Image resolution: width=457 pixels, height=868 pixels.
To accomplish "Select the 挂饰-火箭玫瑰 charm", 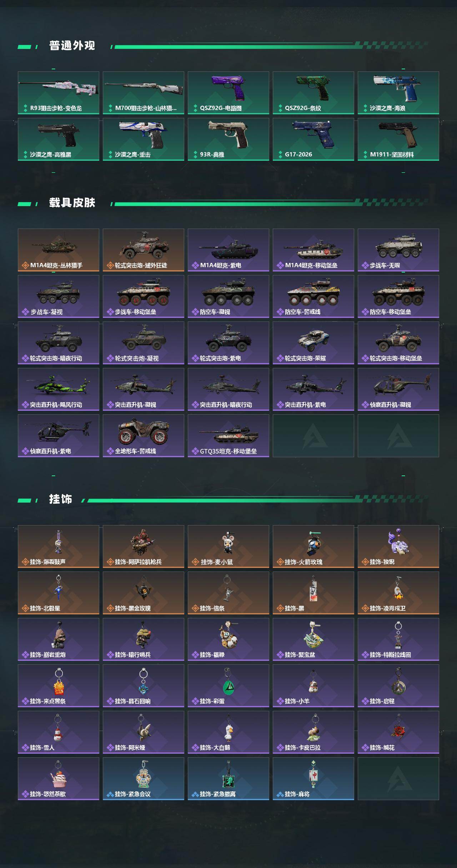I will point(313,547).
